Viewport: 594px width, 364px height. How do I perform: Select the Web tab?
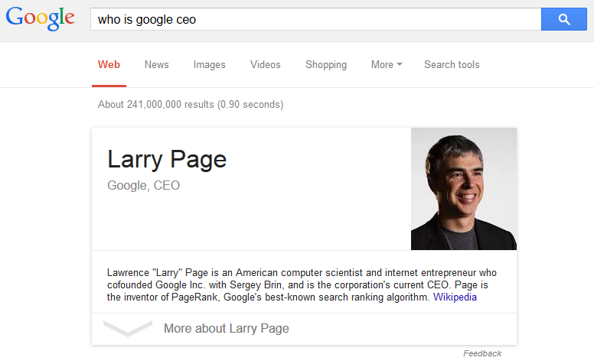(109, 65)
